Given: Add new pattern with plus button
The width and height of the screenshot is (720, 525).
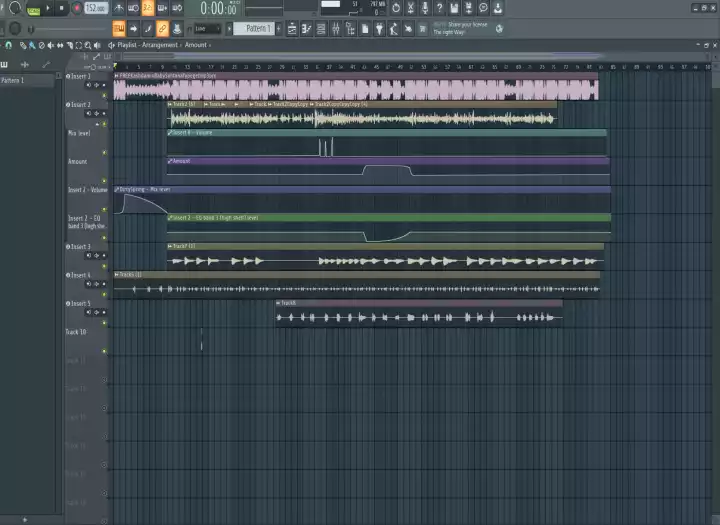Looking at the screenshot, I should [x=278, y=28].
